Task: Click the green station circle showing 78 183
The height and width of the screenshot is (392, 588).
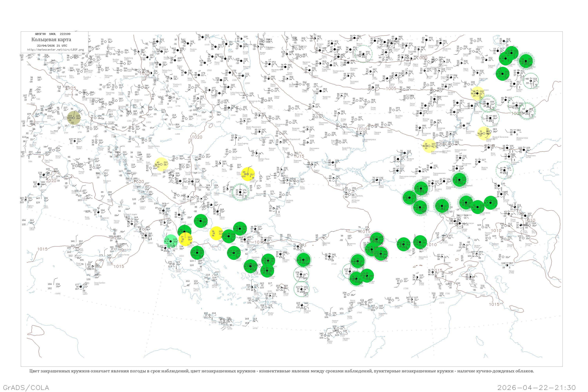Action: pos(201,221)
